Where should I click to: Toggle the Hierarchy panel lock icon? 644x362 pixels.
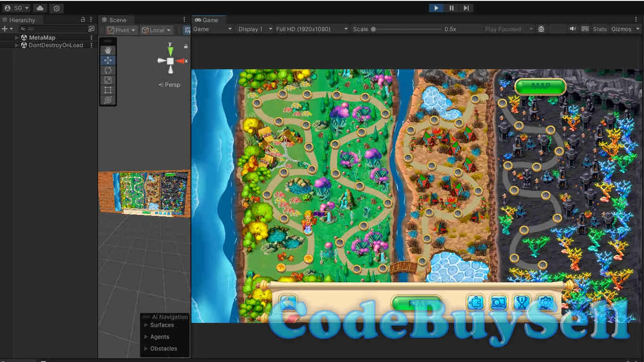pos(83,20)
